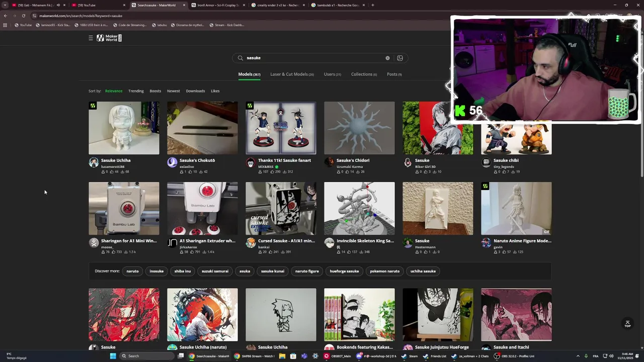Image resolution: width=644 pixels, height=362 pixels.
Task: Open Sasuke's Chokutō model title
Action: 197,160
